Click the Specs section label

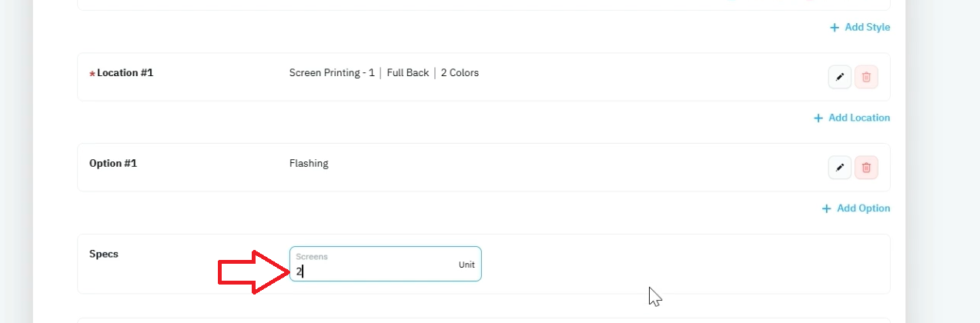pyautogui.click(x=104, y=254)
